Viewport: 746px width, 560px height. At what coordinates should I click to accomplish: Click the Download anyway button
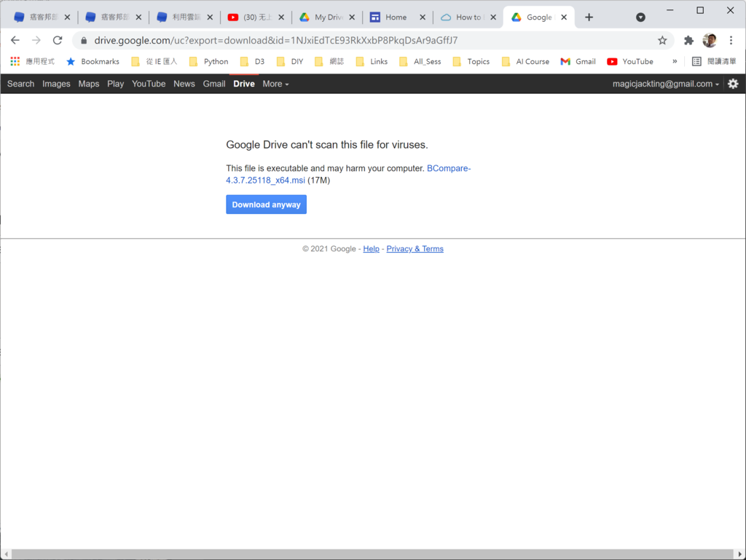[x=266, y=205]
